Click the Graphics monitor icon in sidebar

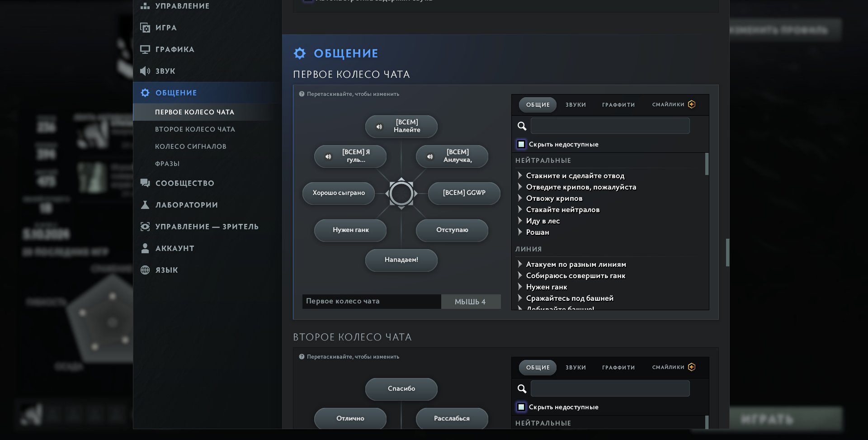145,49
